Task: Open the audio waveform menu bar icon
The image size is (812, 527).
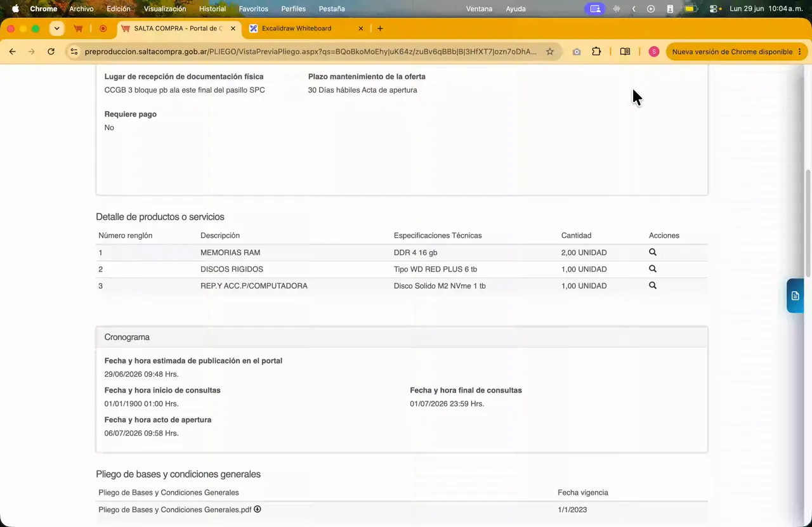Action: 616,9
